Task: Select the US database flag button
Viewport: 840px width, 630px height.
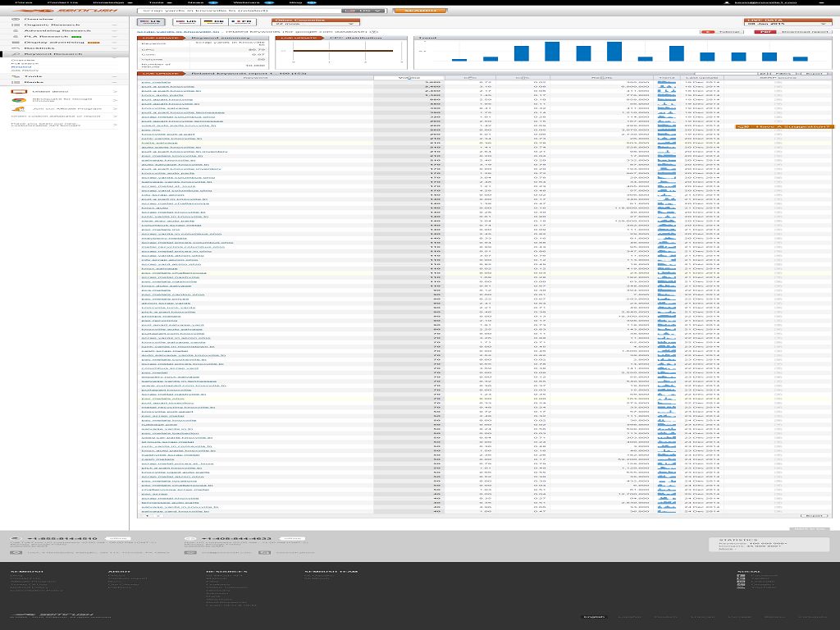Action: [x=152, y=22]
